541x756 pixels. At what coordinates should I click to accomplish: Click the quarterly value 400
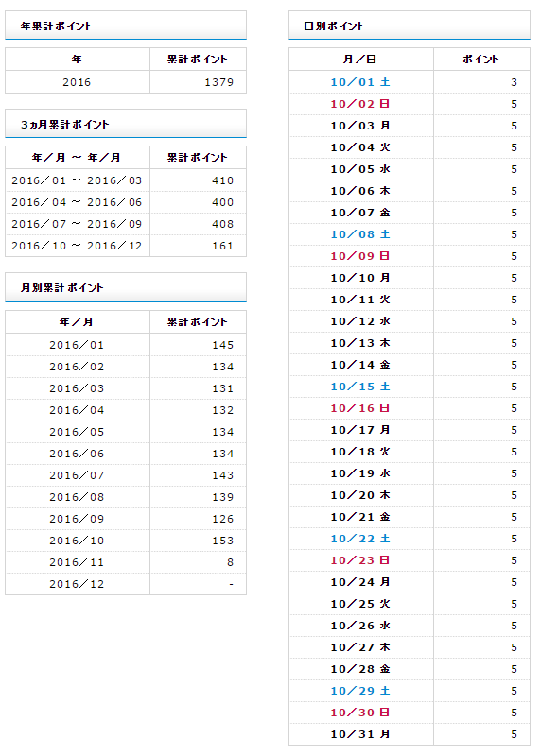point(222,202)
